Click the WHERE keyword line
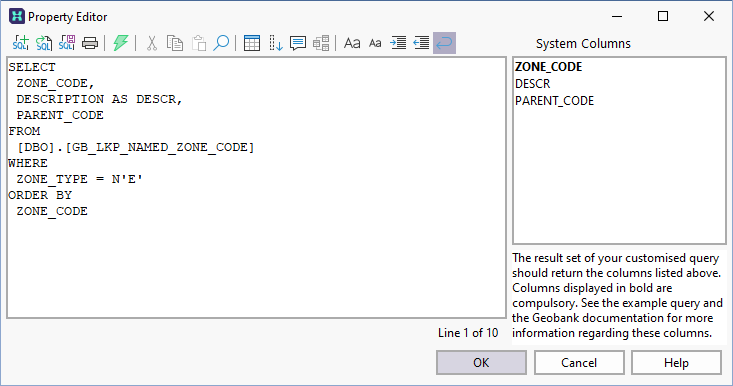 [28, 163]
